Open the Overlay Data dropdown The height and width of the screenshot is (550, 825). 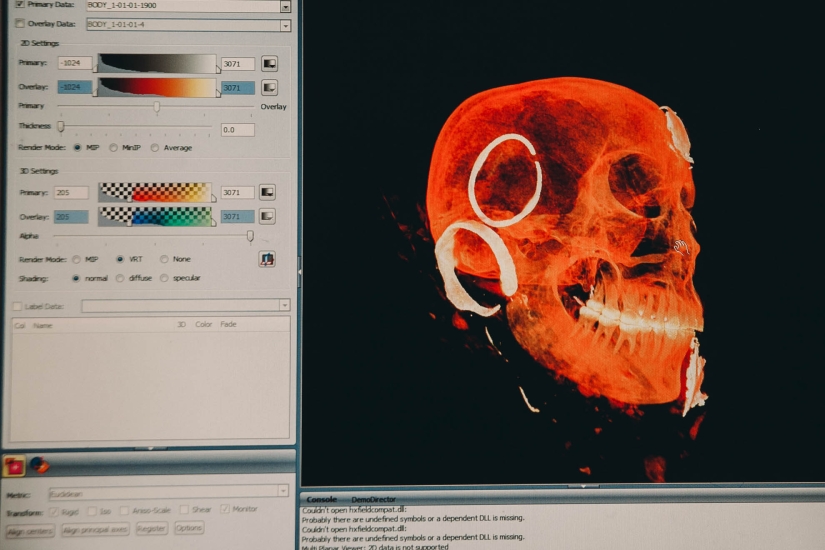coord(285,25)
